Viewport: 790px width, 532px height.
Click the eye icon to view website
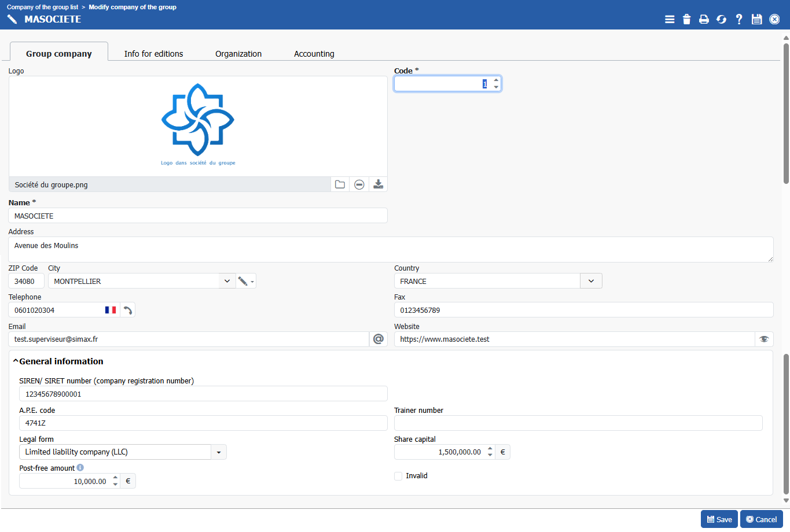click(764, 339)
